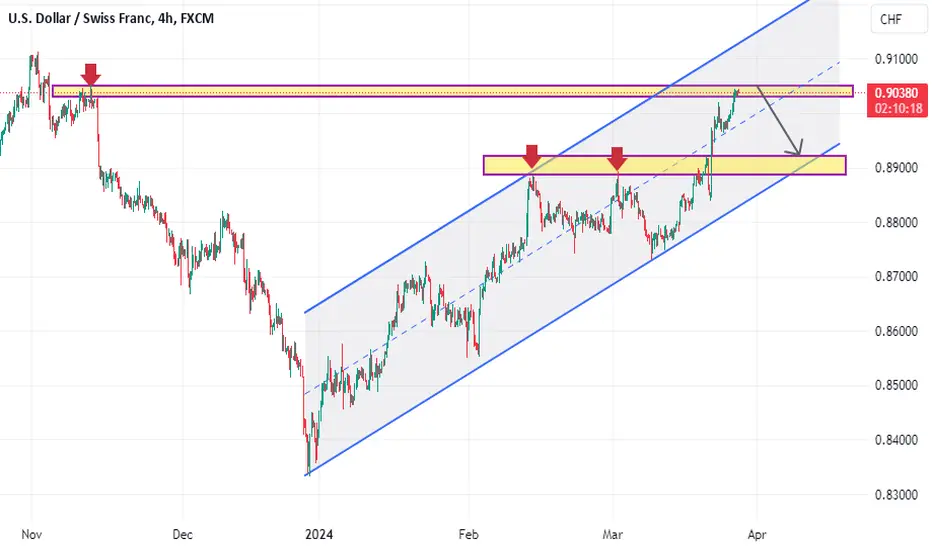Click the red arrow above the February high
The width and height of the screenshot is (932, 550).
(531, 156)
